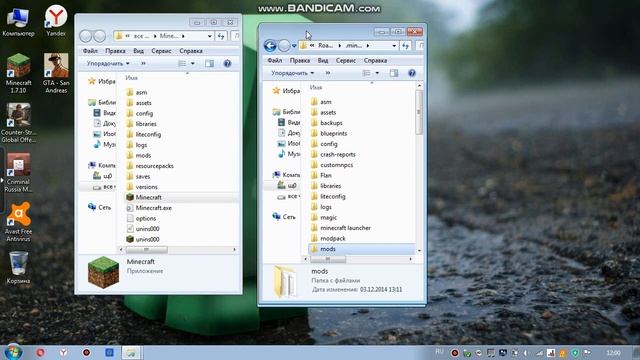Open the Сервис menu in the right window
640x360 pixels.
tap(346, 60)
